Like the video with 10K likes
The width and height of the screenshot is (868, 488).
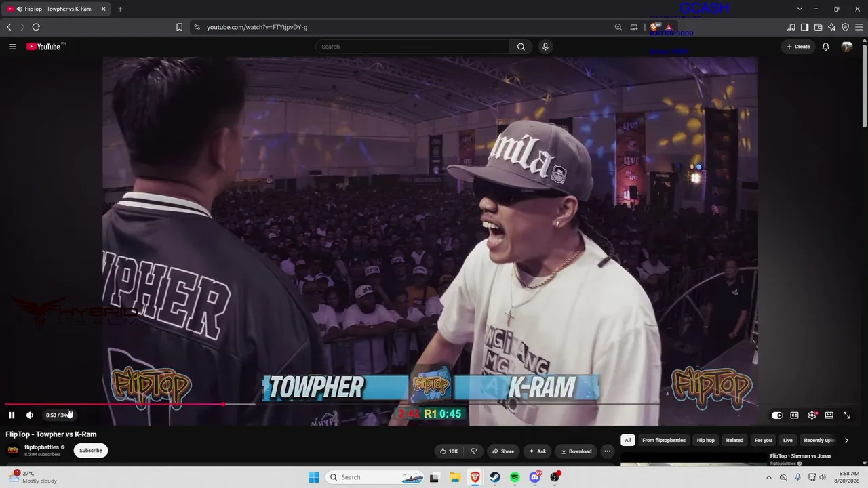point(449,451)
